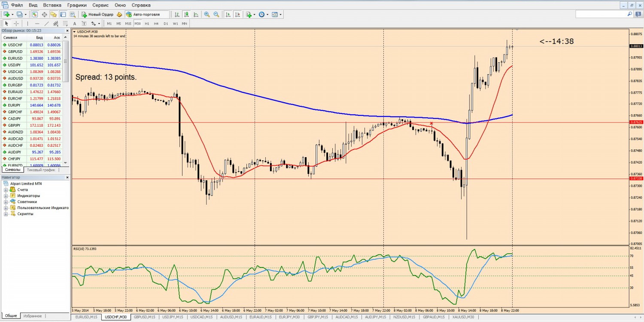Expand the Советники tree node
The image size is (644, 322).
(x=6, y=202)
